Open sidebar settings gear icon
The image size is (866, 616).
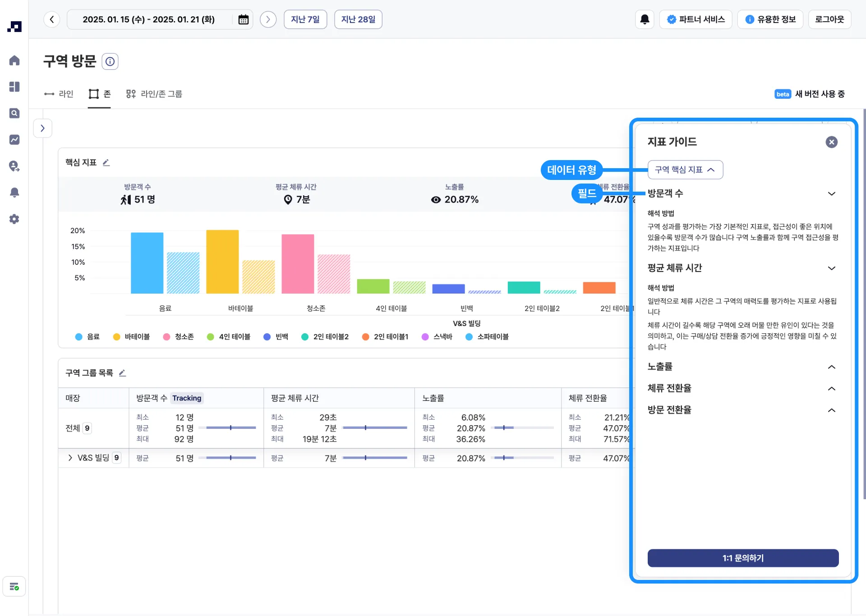tap(14, 219)
